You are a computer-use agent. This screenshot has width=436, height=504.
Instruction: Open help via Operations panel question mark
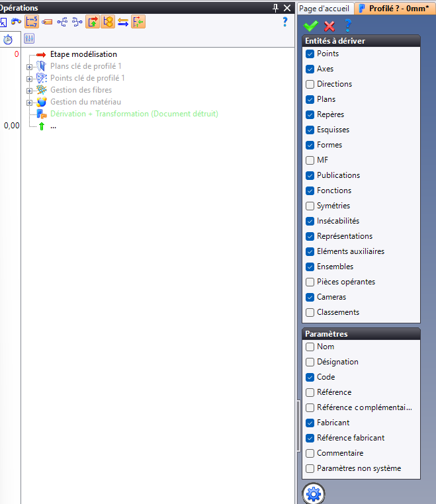pyautogui.click(x=285, y=22)
